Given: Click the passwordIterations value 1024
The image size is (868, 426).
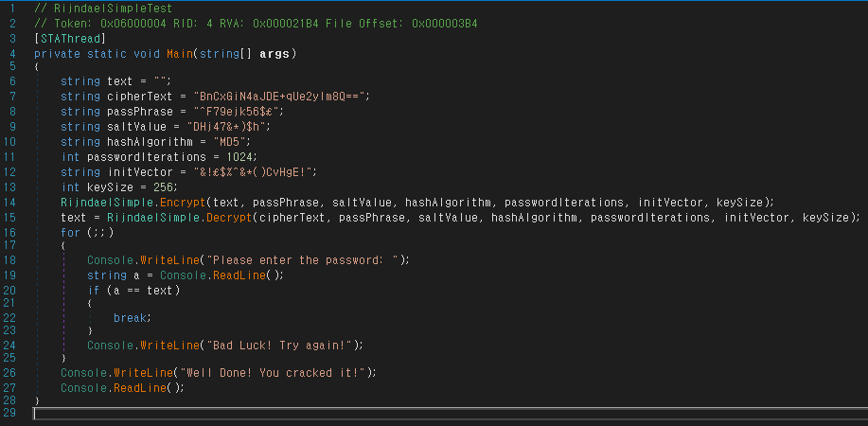Looking at the screenshot, I should [x=240, y=157].
